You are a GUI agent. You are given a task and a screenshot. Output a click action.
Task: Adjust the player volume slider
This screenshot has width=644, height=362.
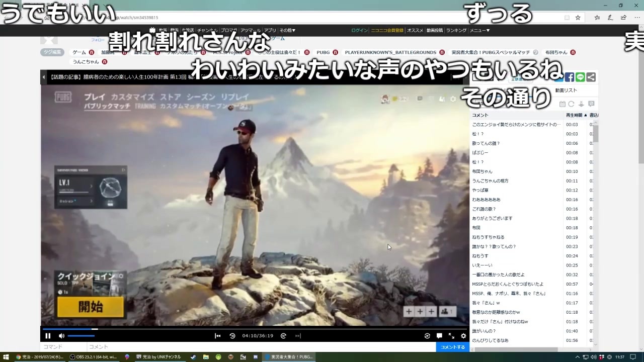point(81,336)
